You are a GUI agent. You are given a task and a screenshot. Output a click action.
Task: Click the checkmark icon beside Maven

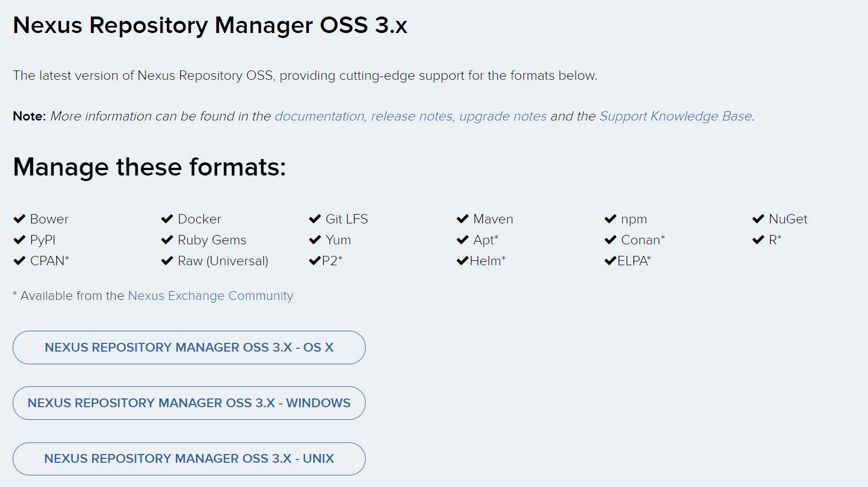(463, 218)
